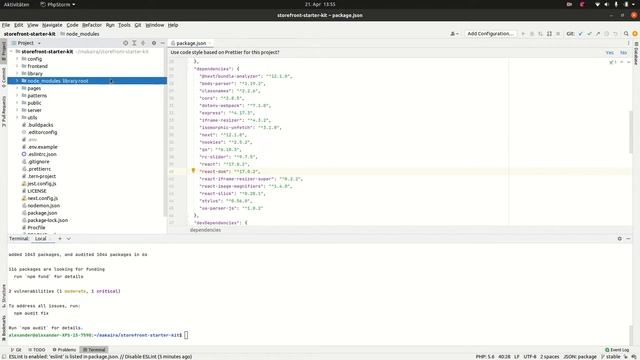The width and height of the screenshot is (640, 360).
Task: Open the user account dropdown in toolbar
Action: 454,34
